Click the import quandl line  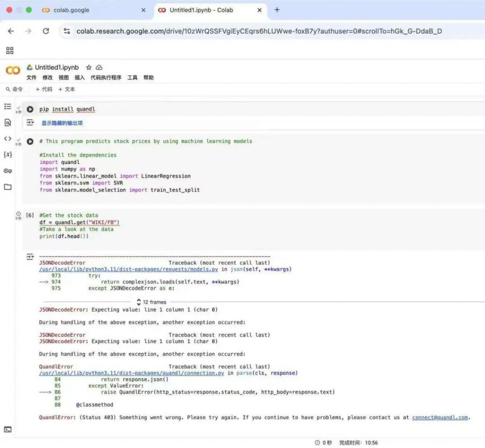59,162
